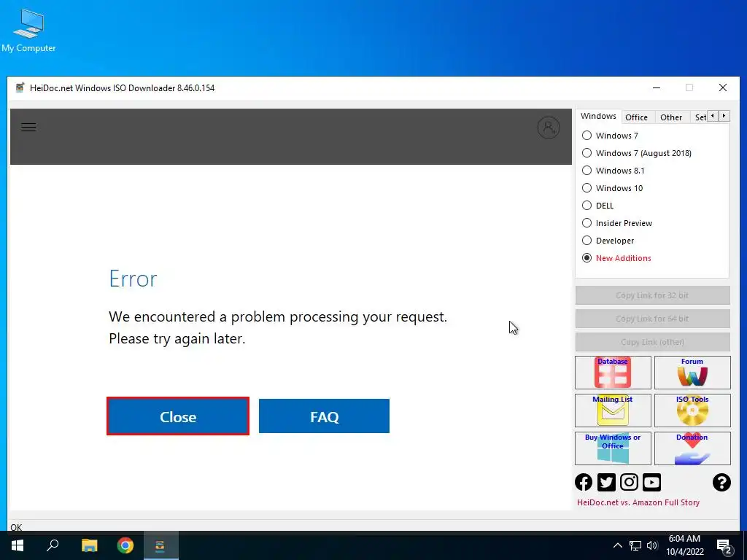Launch Google Chrome from the taskbar
Screen dimensions: 747x560
coord(125,545)
